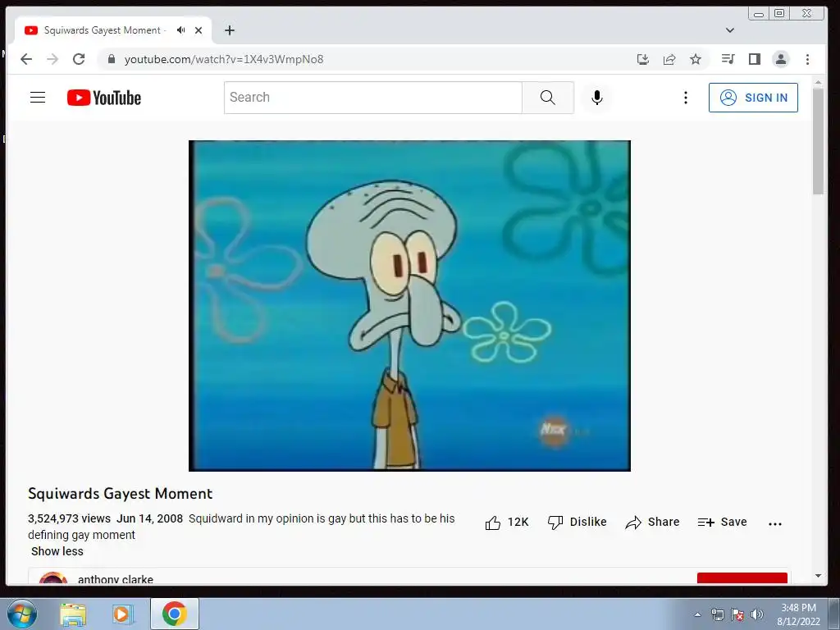Open Chrome three-dot menu

click(807, 59)
